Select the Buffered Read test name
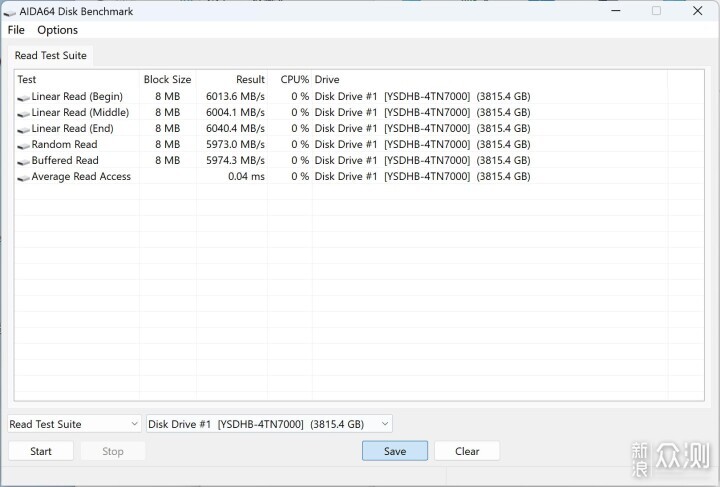720x487 pixels. pos(65,161)
